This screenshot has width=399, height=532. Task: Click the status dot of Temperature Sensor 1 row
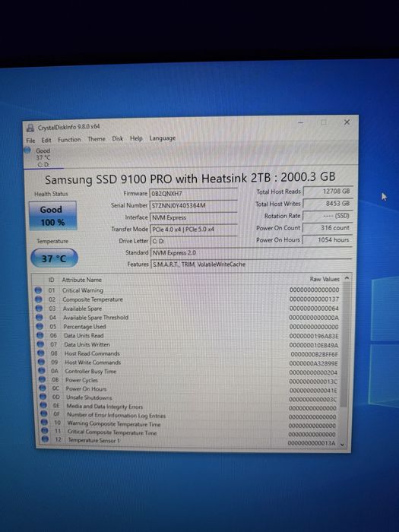click(45, 440)
